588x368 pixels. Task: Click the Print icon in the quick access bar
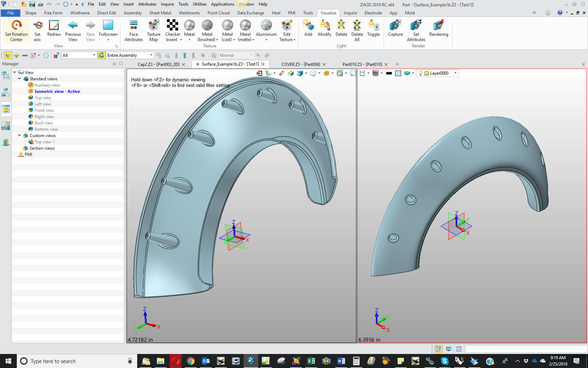[x=41, y=4]
